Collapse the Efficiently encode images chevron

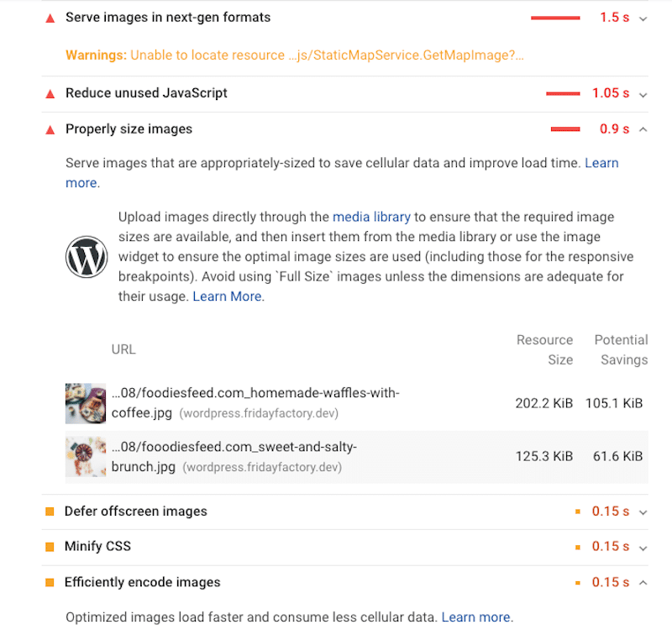pos(643,583)
